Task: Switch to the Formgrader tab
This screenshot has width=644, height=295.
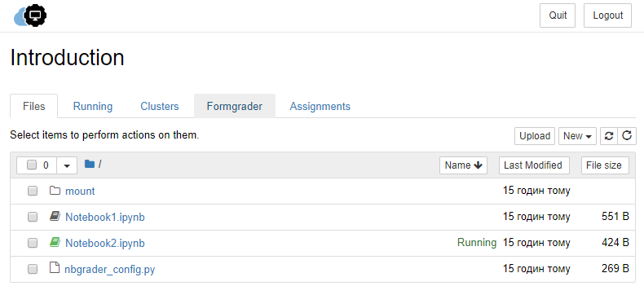Action: tap(235, 106)
